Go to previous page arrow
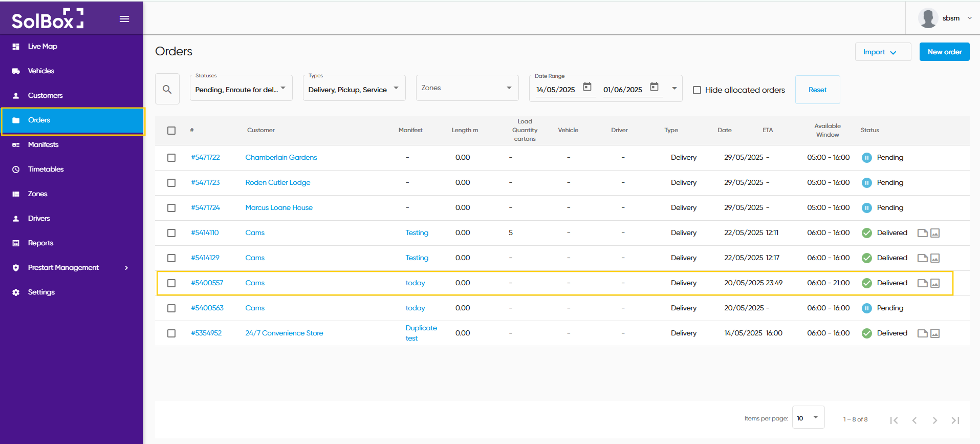 pos(914,420)
